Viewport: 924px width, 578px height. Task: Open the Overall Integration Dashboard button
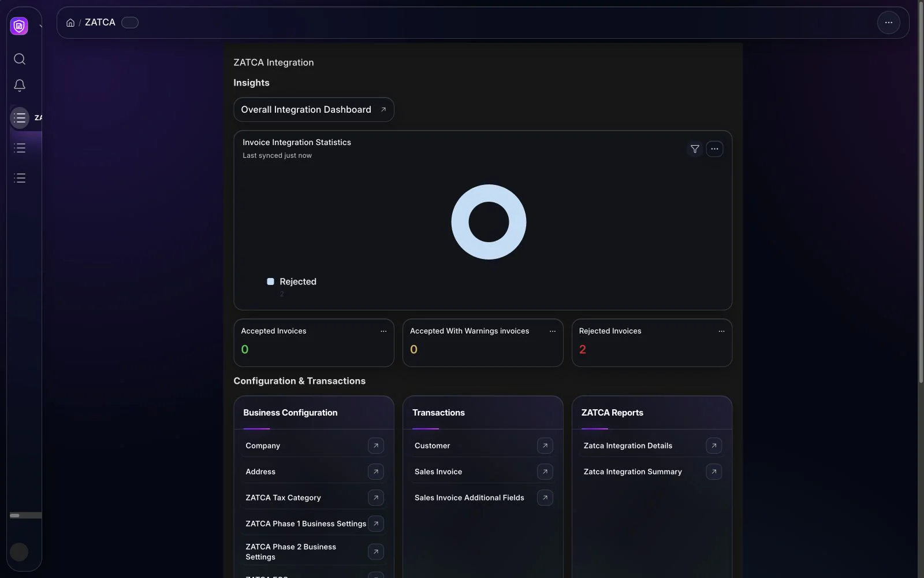[314, 110]
